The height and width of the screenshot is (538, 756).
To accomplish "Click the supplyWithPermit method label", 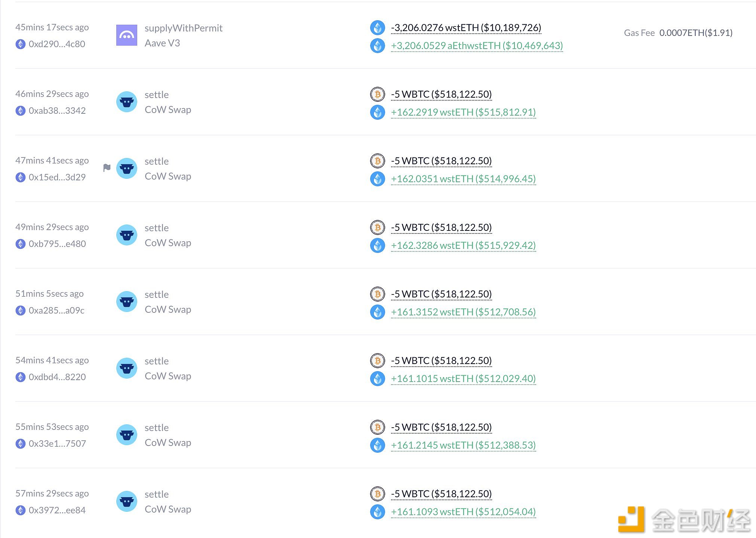I will [x=184, y=28].
